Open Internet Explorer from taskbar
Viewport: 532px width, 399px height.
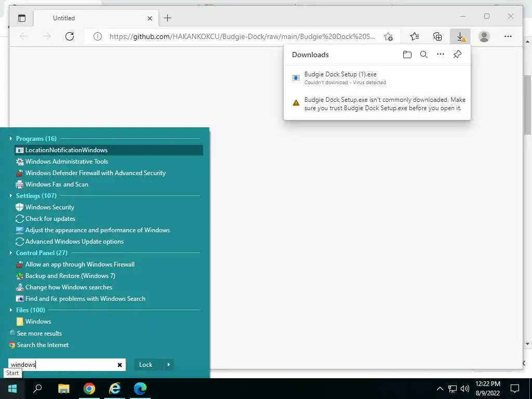pos(115,389)
